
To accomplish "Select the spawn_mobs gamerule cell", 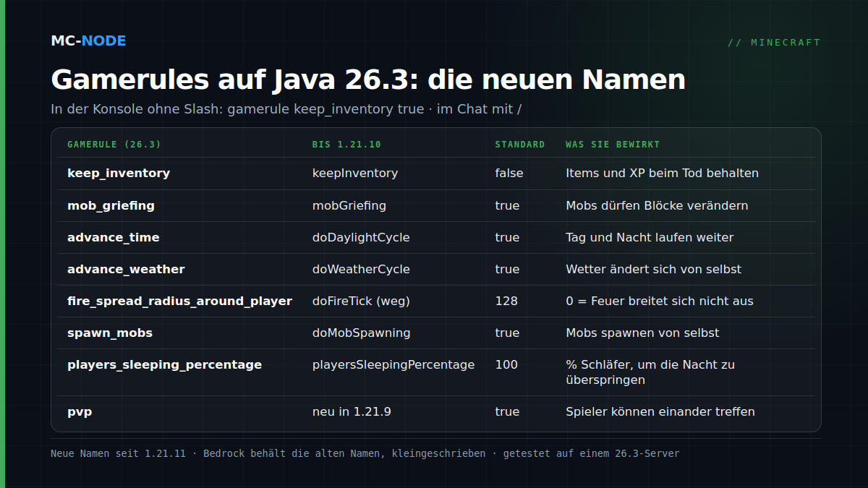I will (110, 333).
